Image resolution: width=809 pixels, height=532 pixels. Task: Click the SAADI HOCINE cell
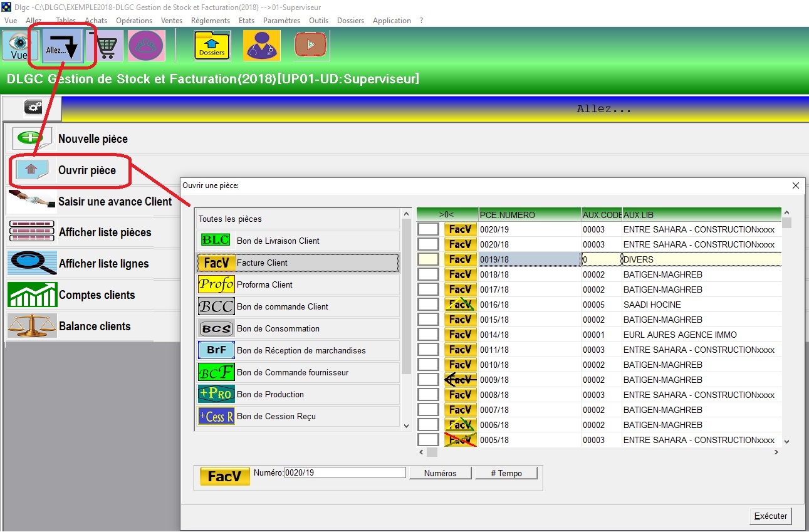click(702, 305)
